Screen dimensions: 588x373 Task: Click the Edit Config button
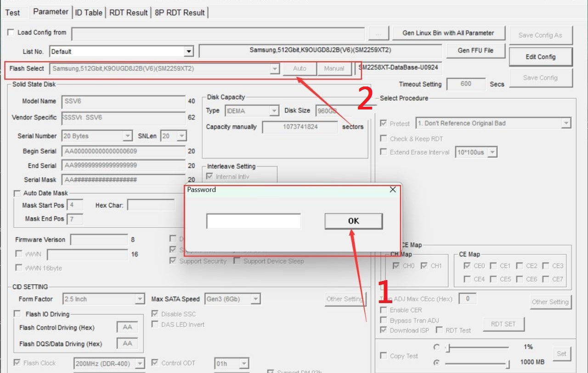click(x=540, y=57)
